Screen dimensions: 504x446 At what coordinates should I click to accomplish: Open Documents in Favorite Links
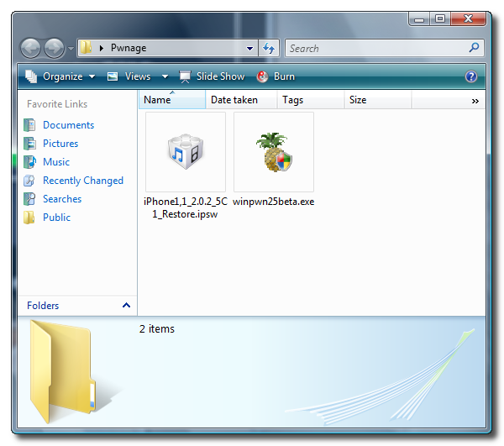click(x=69, y=125)
